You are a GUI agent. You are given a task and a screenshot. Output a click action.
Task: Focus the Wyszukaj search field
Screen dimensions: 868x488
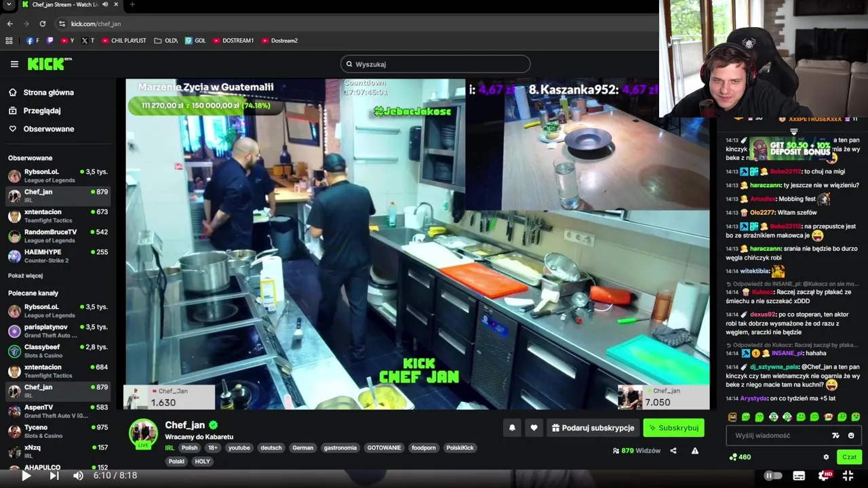[x=435, y=64]
